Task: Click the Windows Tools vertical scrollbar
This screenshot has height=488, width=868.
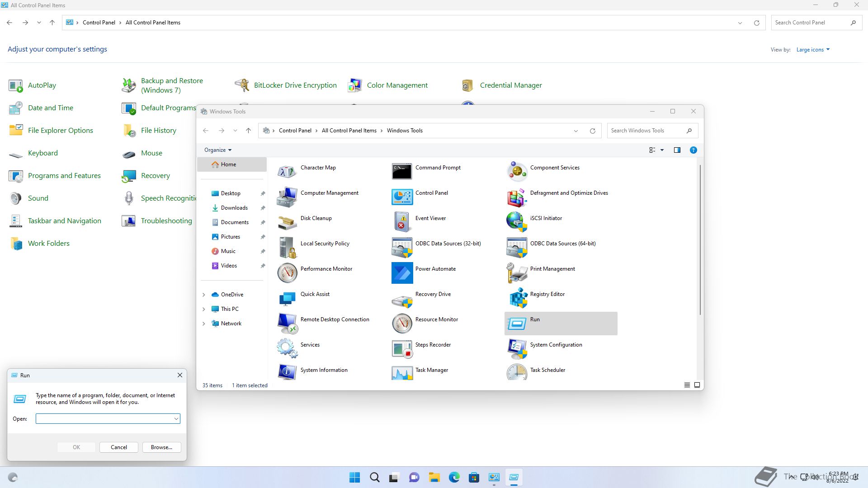Action: tap(700, 239)
